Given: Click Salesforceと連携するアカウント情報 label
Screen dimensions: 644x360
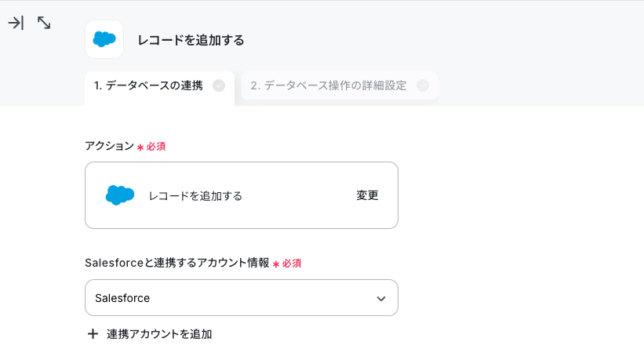Looking at the screenshot, I should point(177,263).
